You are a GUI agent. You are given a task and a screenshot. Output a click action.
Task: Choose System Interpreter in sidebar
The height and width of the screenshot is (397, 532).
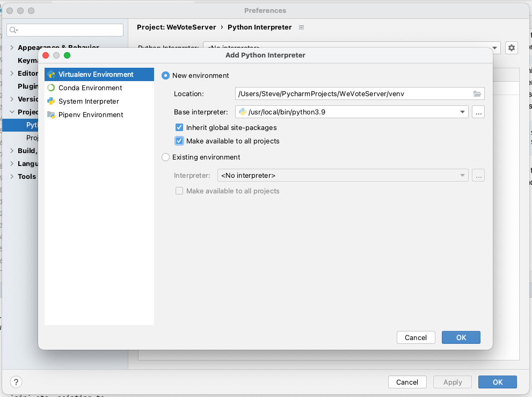point(99,101)
